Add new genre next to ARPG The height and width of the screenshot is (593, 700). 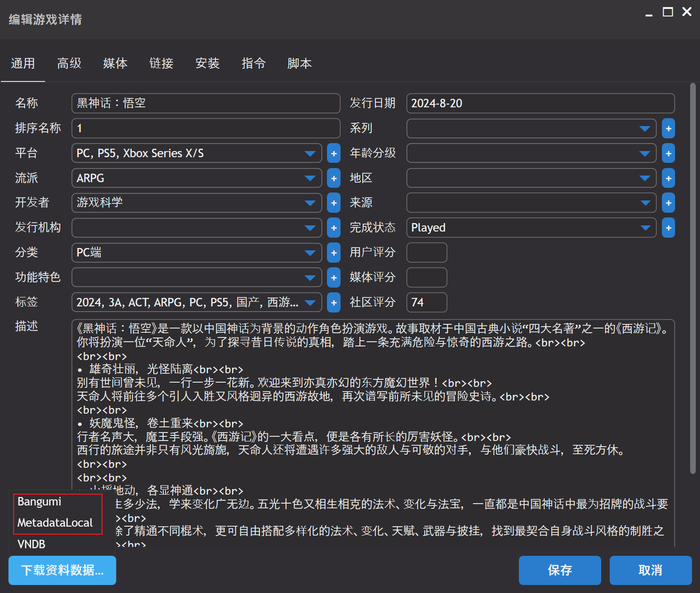pyautogui.click(x=334, y=178)
